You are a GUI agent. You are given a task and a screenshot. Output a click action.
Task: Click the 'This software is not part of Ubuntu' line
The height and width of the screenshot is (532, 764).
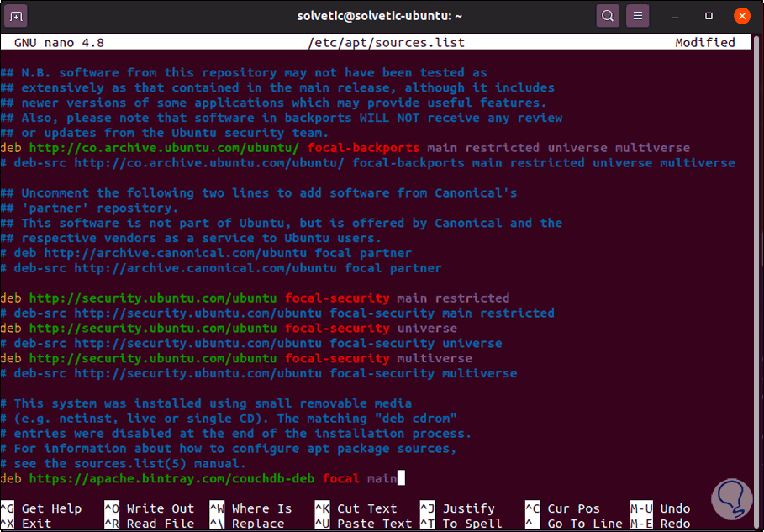(x=281, y=223)
